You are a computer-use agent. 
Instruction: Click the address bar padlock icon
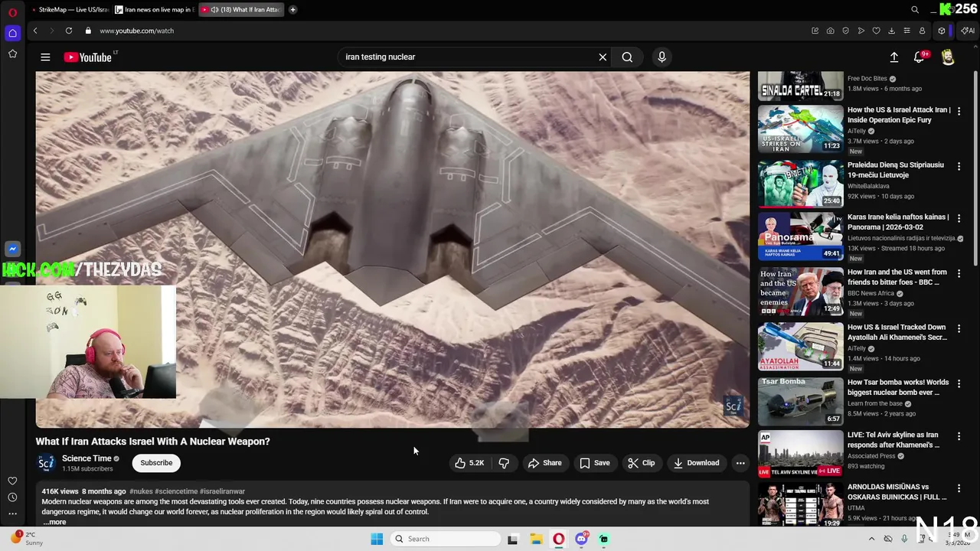coord(88,31)
